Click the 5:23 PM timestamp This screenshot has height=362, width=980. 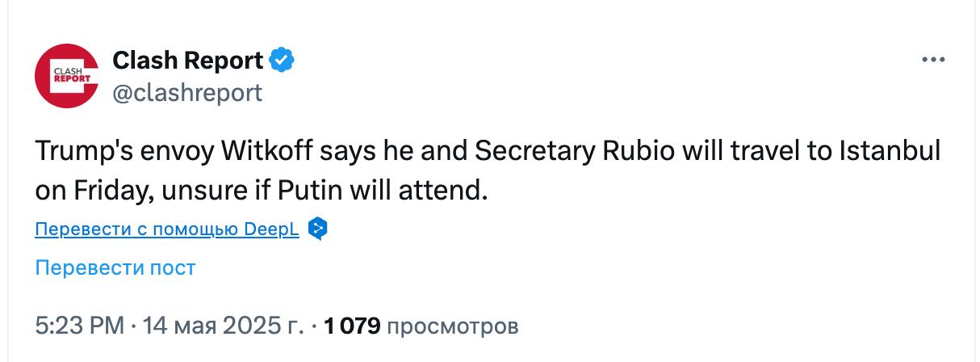pyautogui.click(x=80, y=326)
